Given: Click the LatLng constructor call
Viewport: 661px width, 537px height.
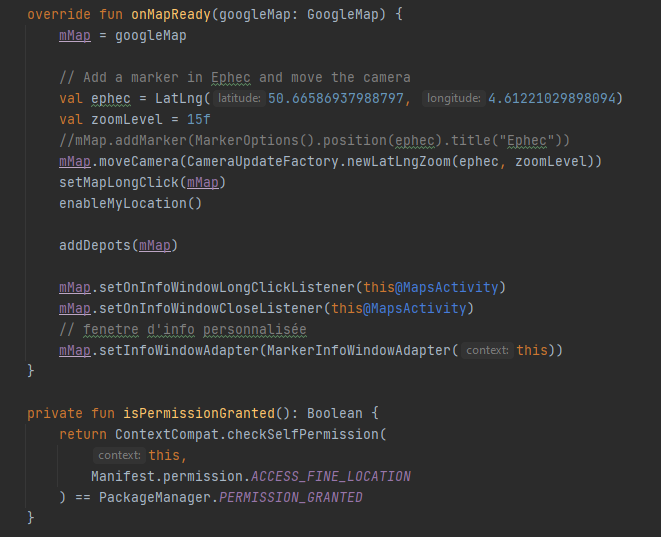Looking at the screenshot, I should coord(179,99).
